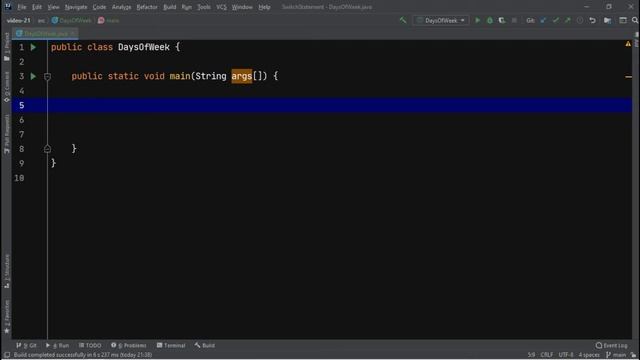
Task: Click the Stop process square icon
Action: click(x=514, y=20)
